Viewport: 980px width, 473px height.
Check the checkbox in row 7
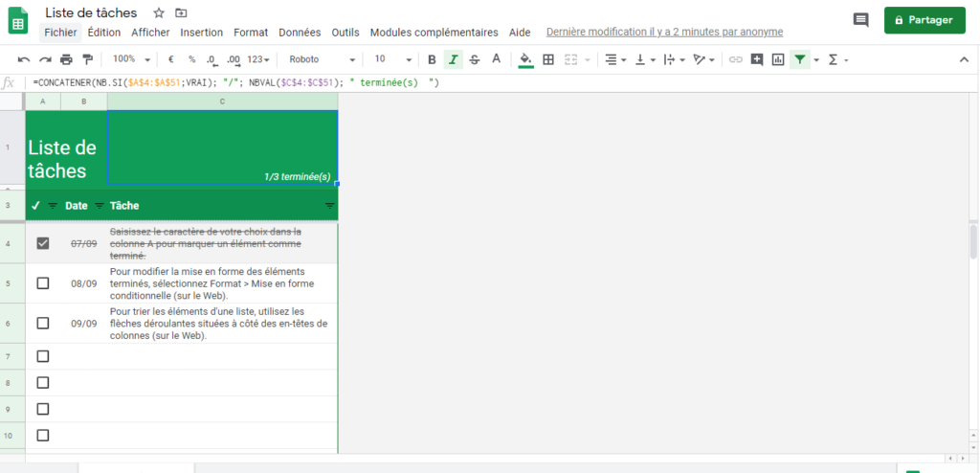(42, 356)
